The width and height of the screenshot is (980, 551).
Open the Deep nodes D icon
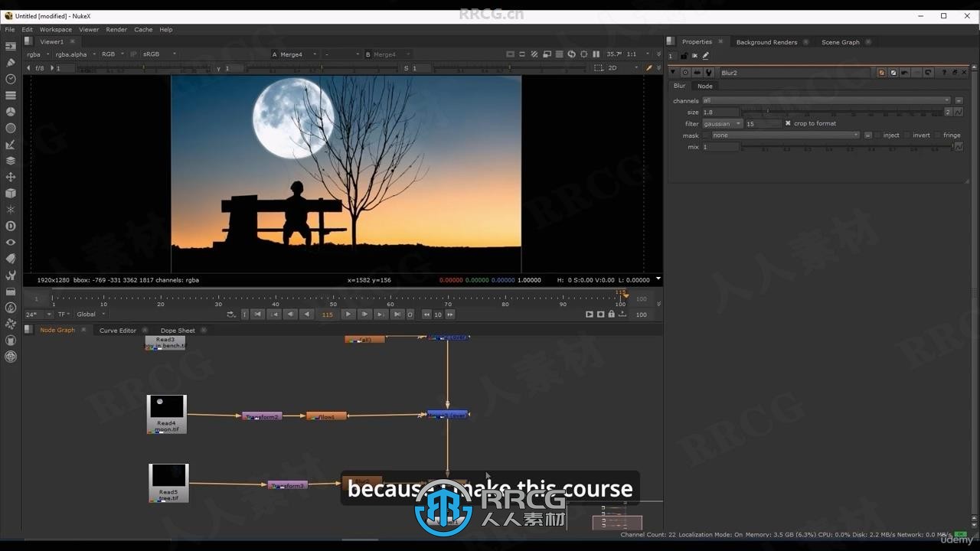[x=11, y=226]
